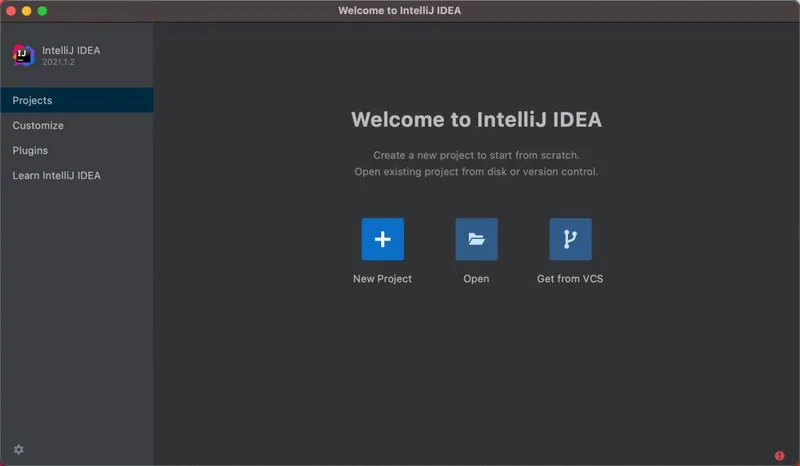Click the "New Project" text label

tap(382, 279)
